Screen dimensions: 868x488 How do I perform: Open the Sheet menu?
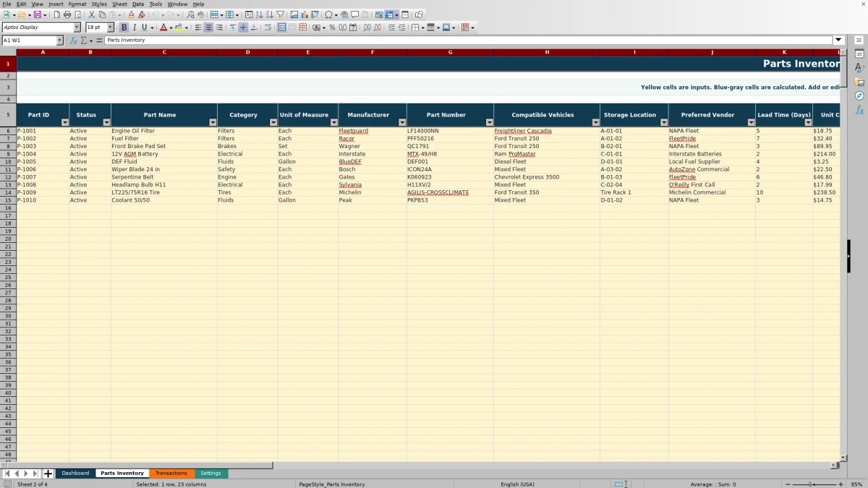119,4
